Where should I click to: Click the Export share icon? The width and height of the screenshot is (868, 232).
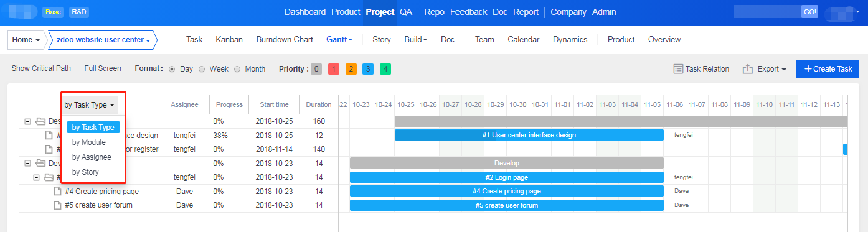coord(748,69)
